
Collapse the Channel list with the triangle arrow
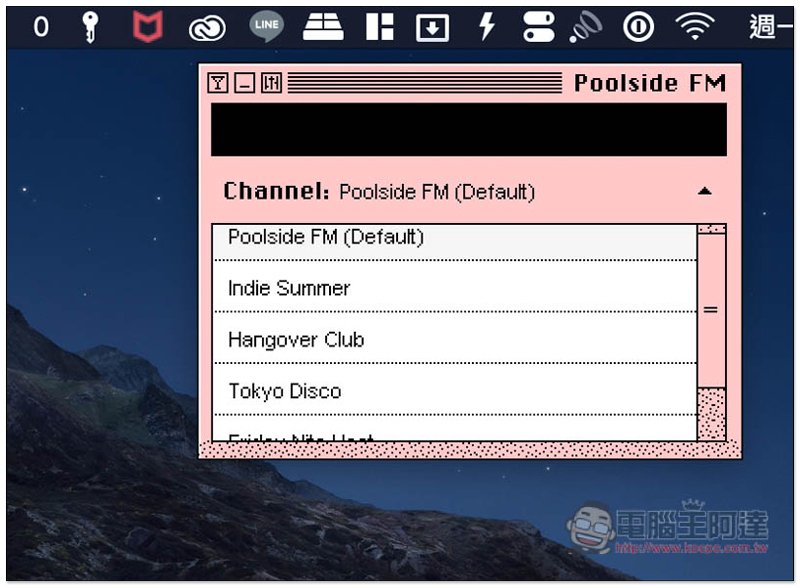click(705, 191)
